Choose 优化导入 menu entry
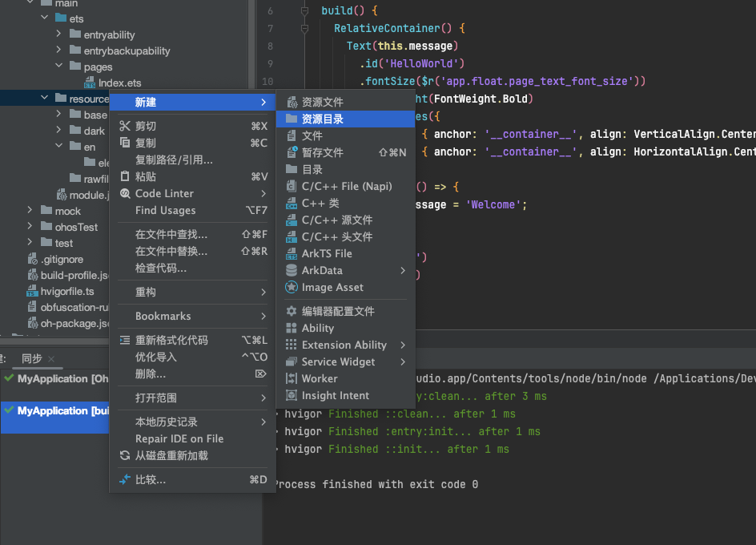The width and height of the screenshot is (756, 545). point(193,357)
